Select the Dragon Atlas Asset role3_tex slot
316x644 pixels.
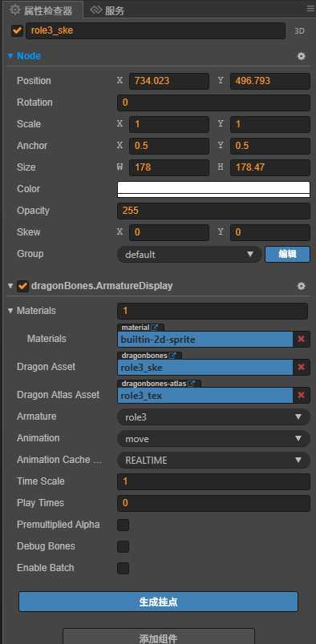tap(205, 395)
